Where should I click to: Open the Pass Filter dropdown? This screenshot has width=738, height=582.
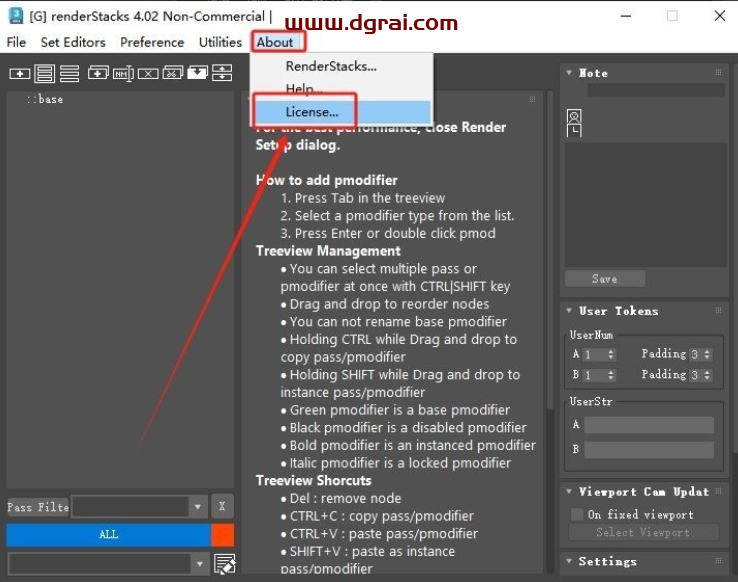point(198,507)
